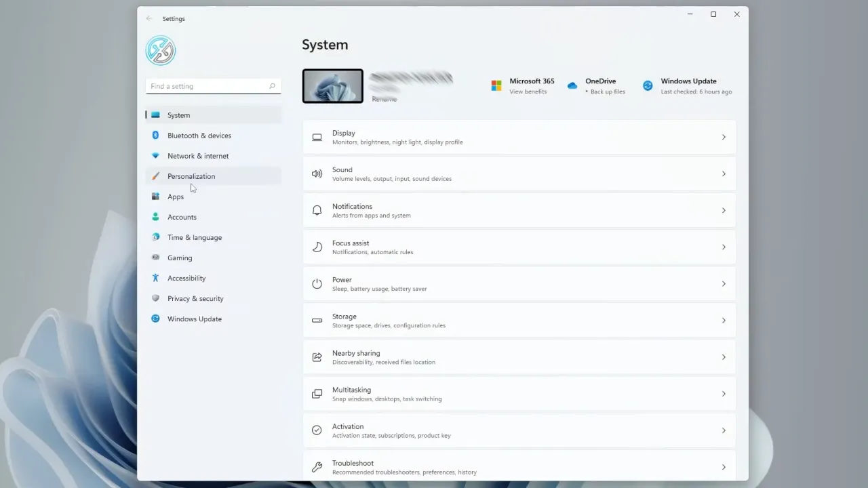Click the user profile picture

coord(160,50)
